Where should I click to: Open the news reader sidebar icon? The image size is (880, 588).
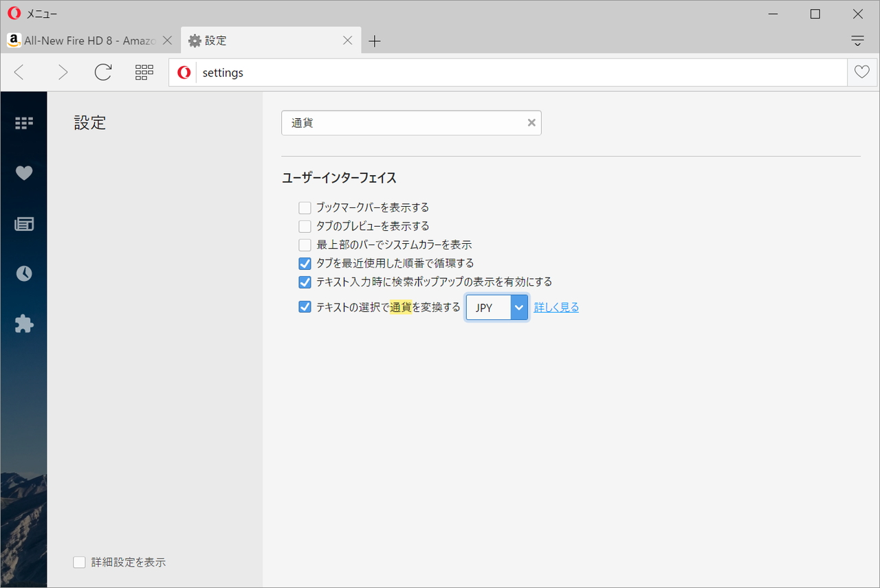pos(23,223)
